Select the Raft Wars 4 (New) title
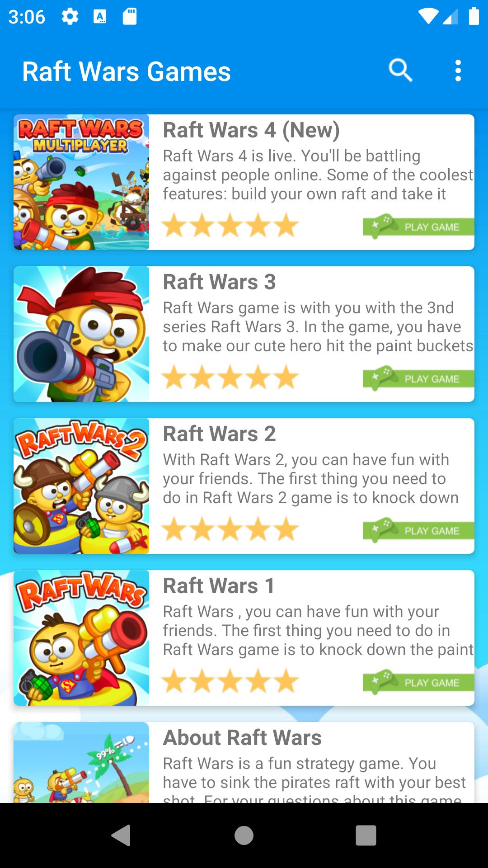This screenshot has width=488, height=868. pos(251,130)
